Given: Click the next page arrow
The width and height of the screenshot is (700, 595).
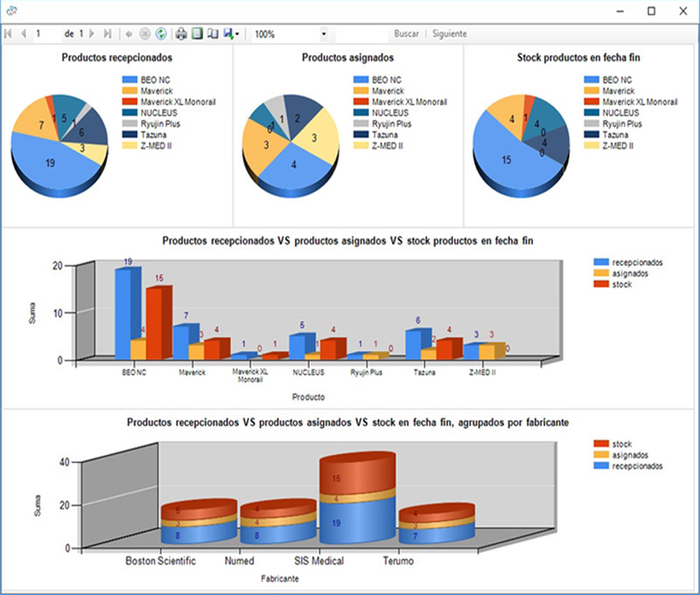Looking at the screenshot, I should [x=92, y=34].
